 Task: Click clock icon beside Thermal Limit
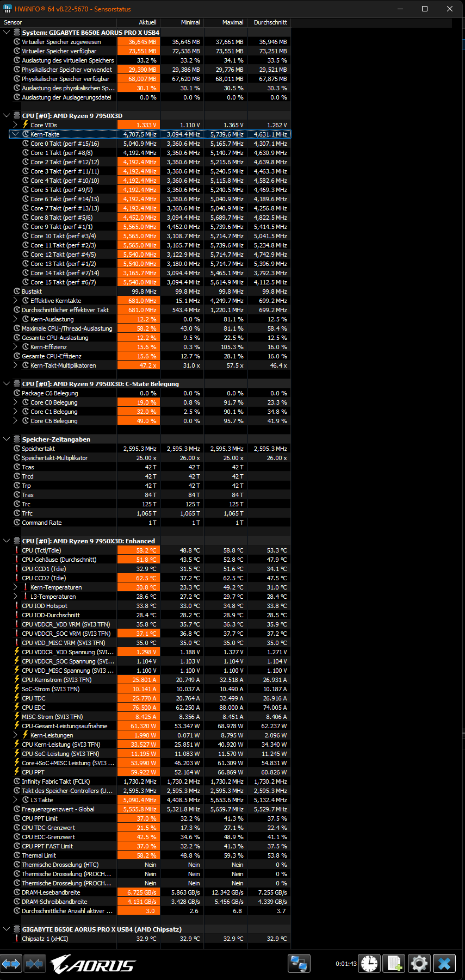point(17,855)
